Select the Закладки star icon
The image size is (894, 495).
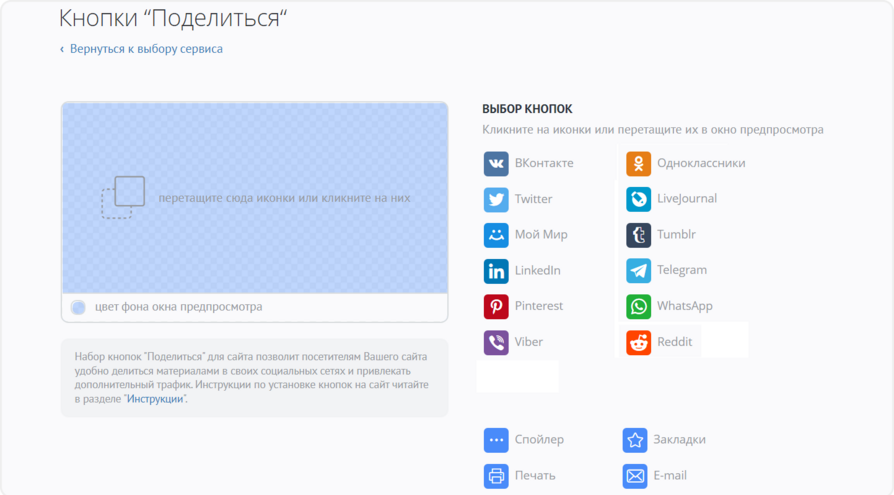pyautogui.click(x=635, y=440)
